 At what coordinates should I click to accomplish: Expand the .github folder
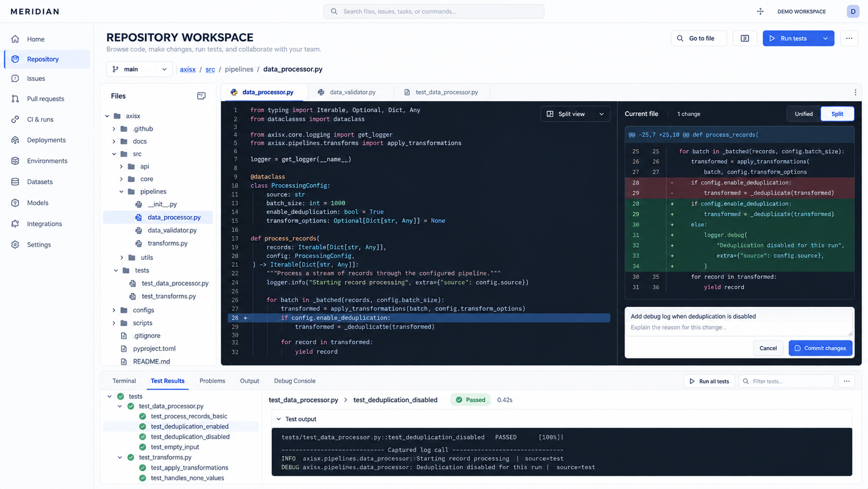[x=114, y=129]
